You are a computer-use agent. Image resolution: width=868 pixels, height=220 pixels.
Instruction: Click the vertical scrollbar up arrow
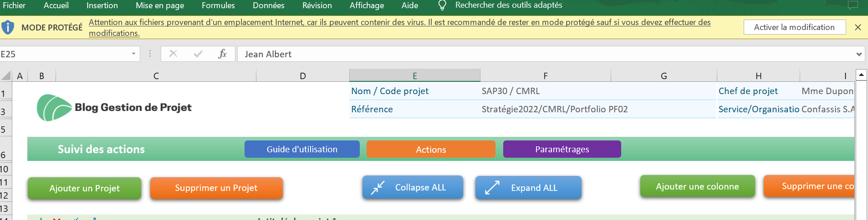(861, 75)
